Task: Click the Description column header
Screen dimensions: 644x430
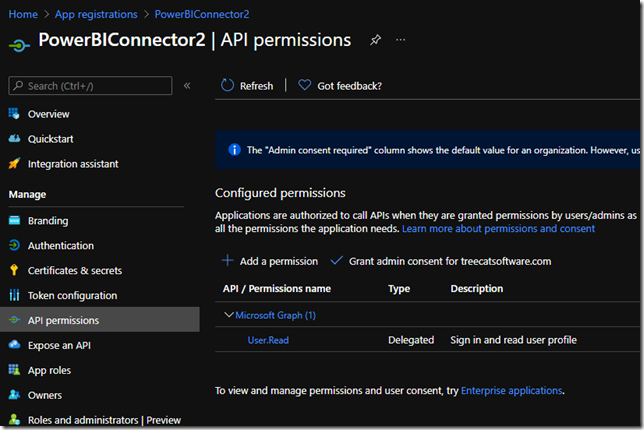Action: pyautogui.click(x=476, y=289)
